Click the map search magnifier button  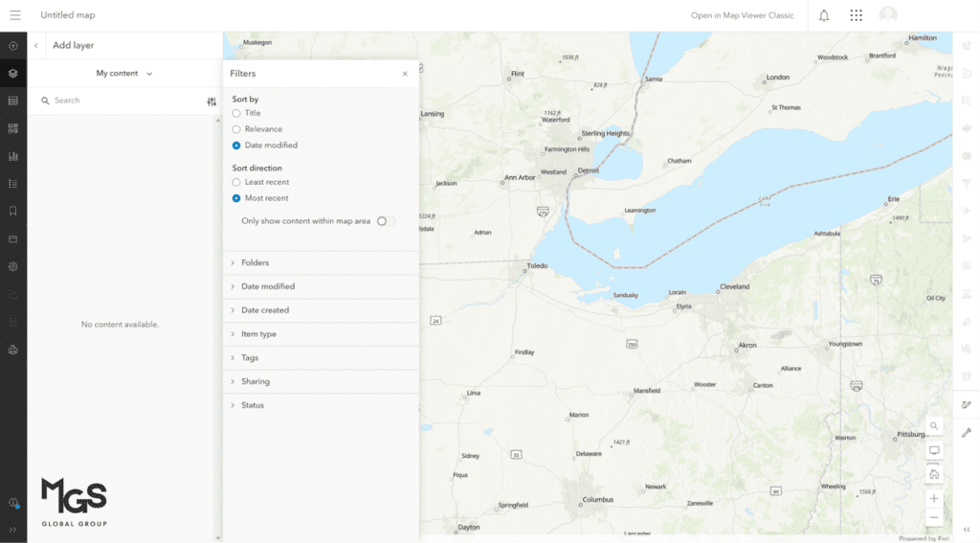point(933,425)
